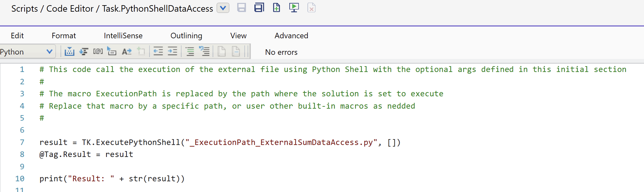Click the [@] tag insertion icon

coord(98,52)
